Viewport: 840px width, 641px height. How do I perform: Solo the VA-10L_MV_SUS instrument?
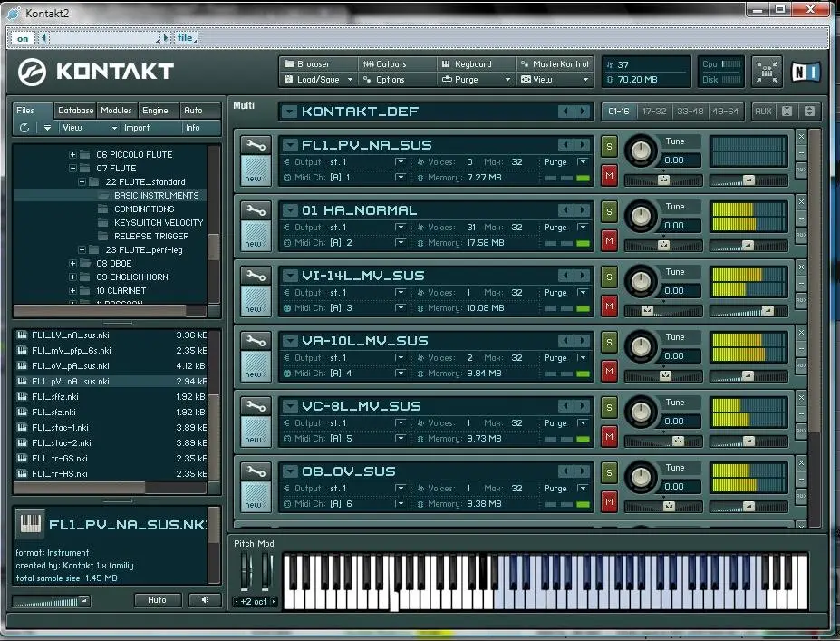609,343
